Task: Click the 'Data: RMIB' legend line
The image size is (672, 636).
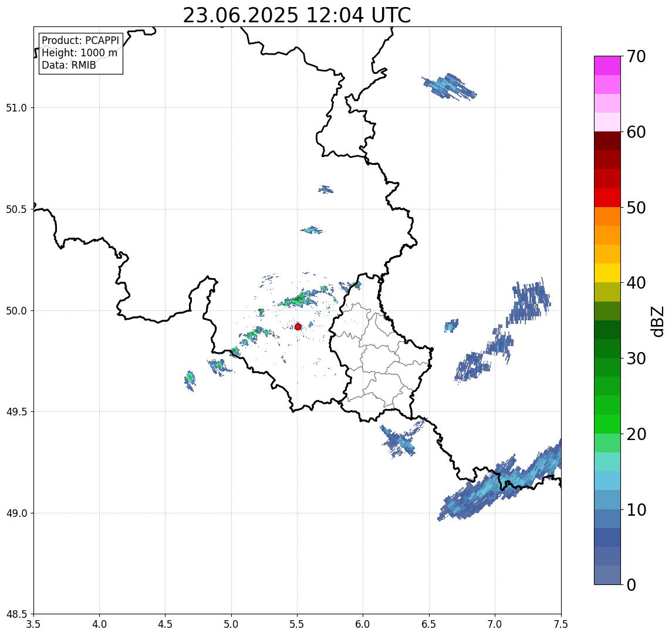Action: [69, 65]
